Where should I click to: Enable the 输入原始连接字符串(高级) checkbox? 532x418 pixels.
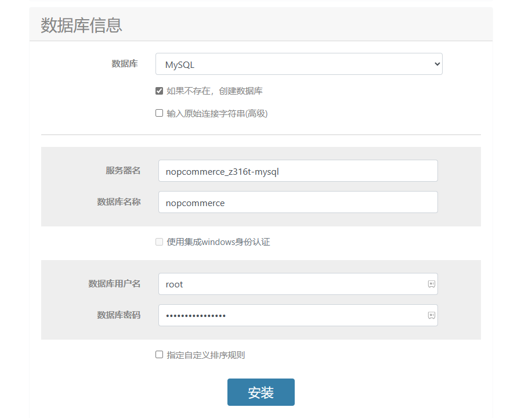click(159, 113)
